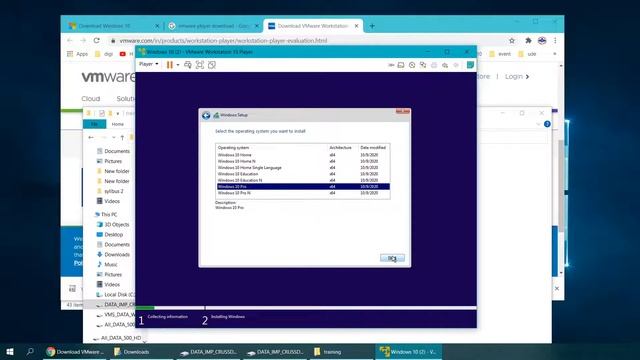
Task: Select Windows 10 Home Single Language
Action: [x=303, y=168]
